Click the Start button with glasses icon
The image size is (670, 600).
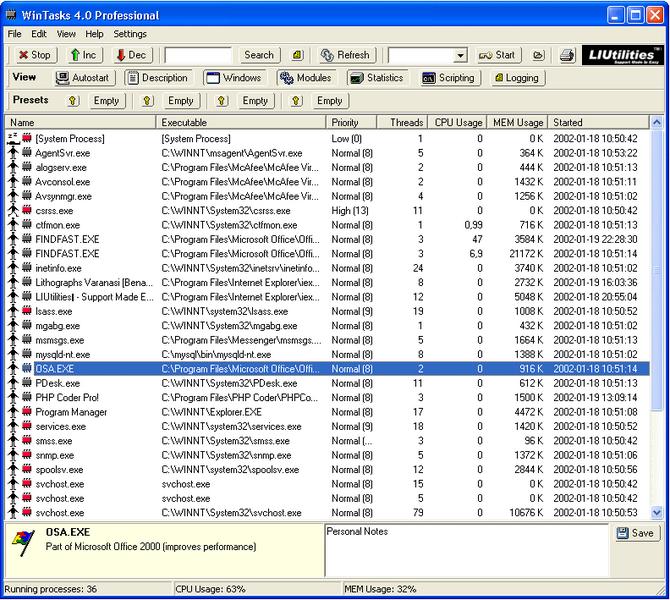497,55
